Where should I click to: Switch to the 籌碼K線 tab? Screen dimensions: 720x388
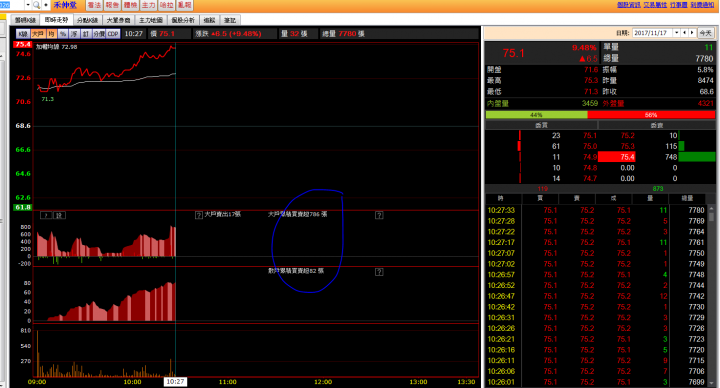point(25,20)
